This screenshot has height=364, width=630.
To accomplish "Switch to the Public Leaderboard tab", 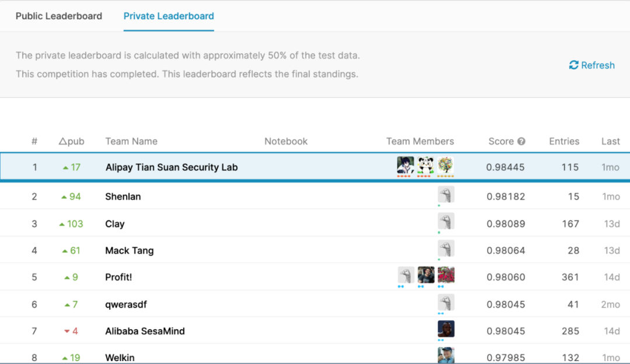I will (59, 16).
